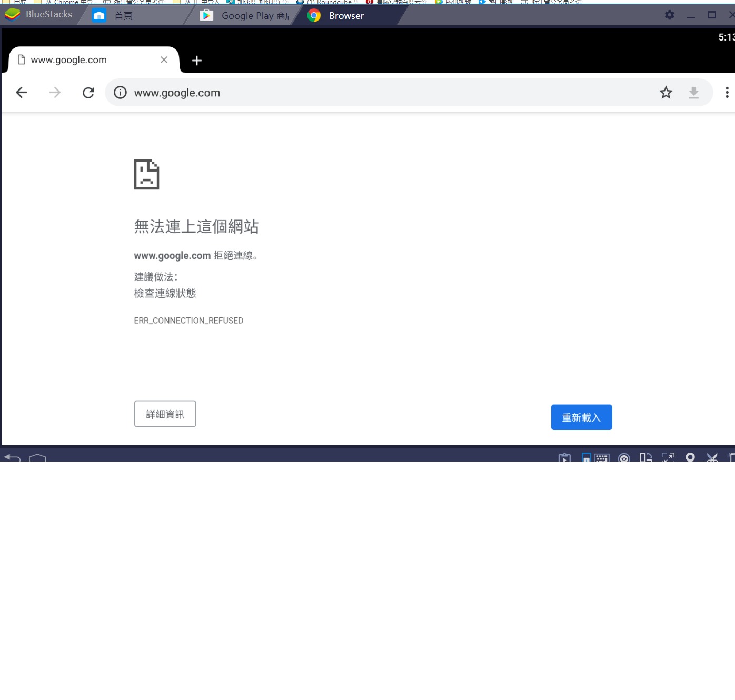
Task: Open the Google Play 商店 tab
Action: coord(244,16)
